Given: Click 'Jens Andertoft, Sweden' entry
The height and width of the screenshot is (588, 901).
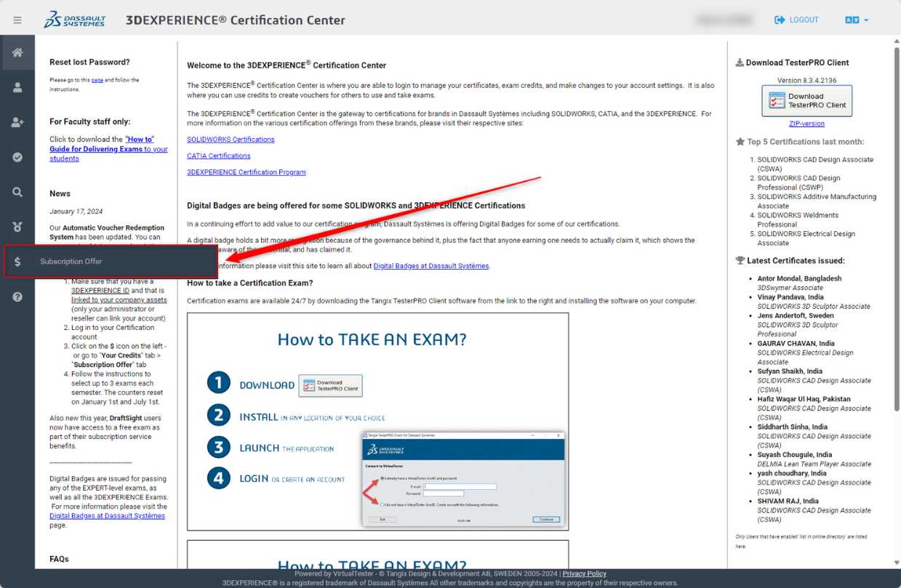Looking at the screenshot, I should [796, 315].
